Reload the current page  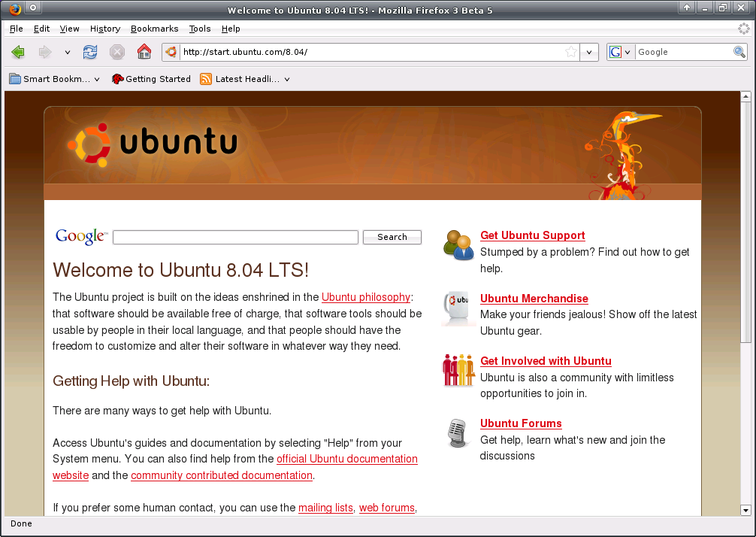click(x=90, y=52)
